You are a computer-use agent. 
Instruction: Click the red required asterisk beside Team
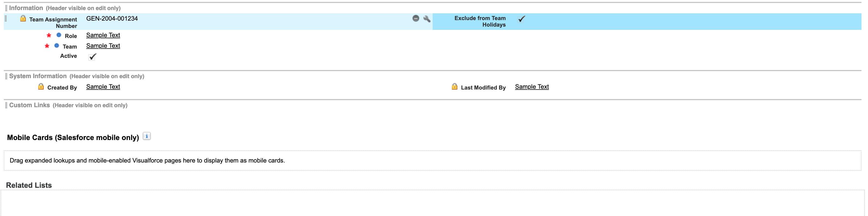(x=47, y=46)
